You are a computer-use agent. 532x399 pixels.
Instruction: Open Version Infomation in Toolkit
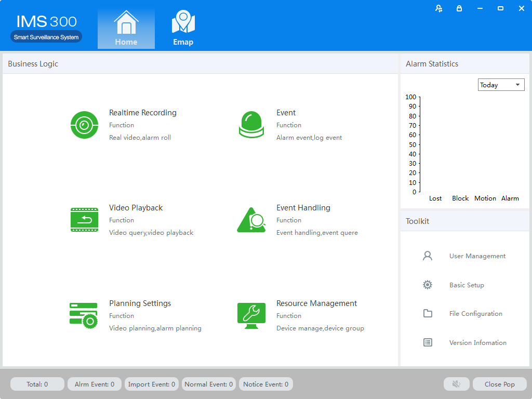(477, 343)
